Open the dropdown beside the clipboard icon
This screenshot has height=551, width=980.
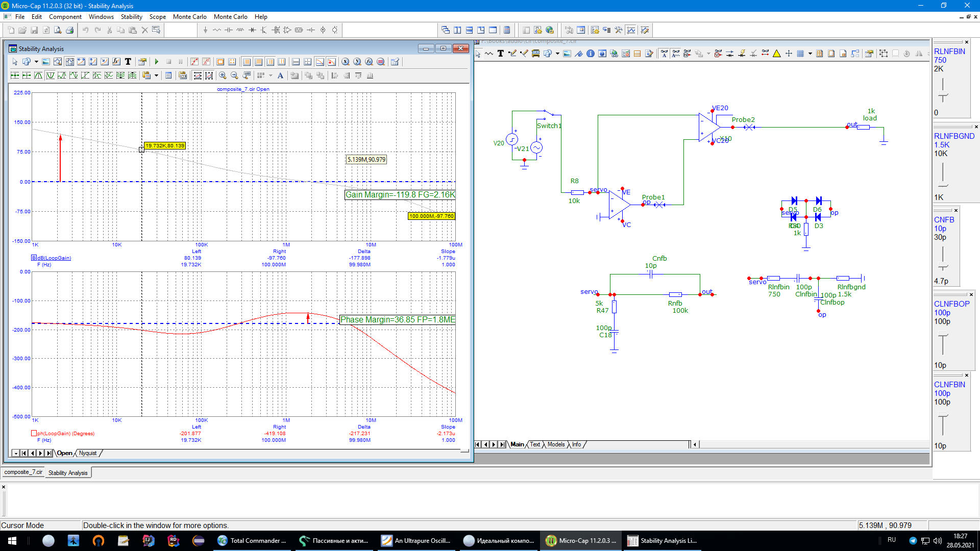pyautogui.click(x=156, y=76)
